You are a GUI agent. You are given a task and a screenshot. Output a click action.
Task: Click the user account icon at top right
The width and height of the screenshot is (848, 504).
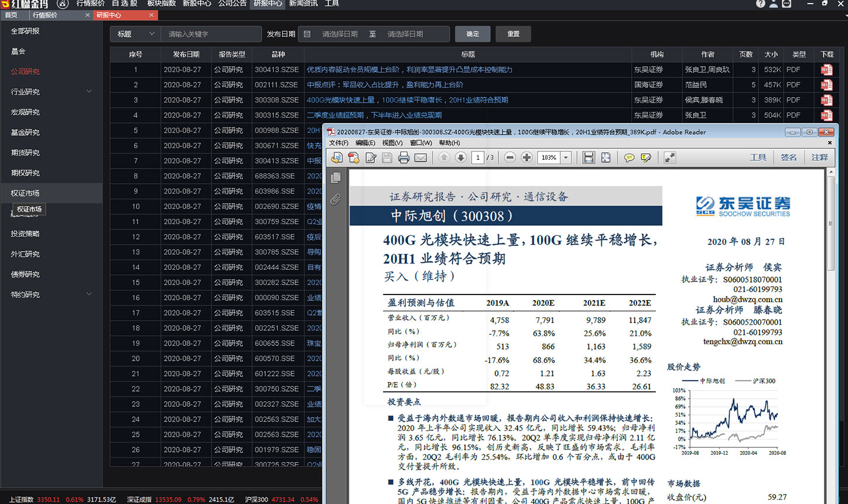[774, 4]
